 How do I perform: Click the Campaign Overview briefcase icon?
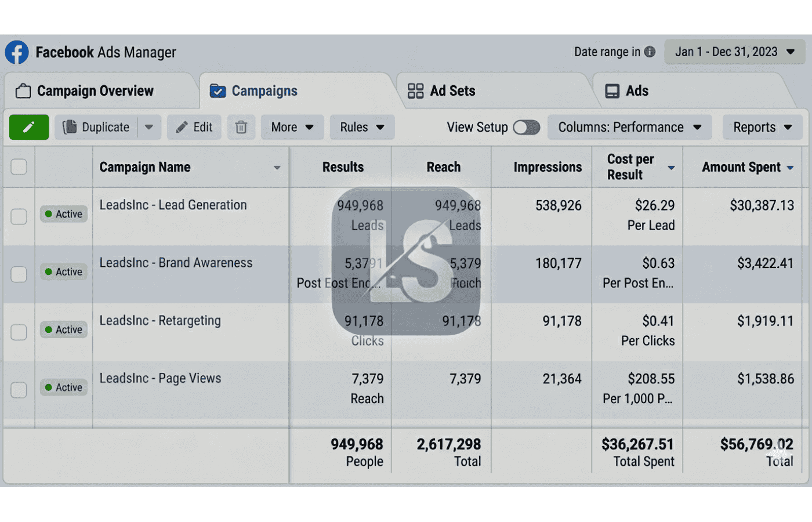click(23, 91)
